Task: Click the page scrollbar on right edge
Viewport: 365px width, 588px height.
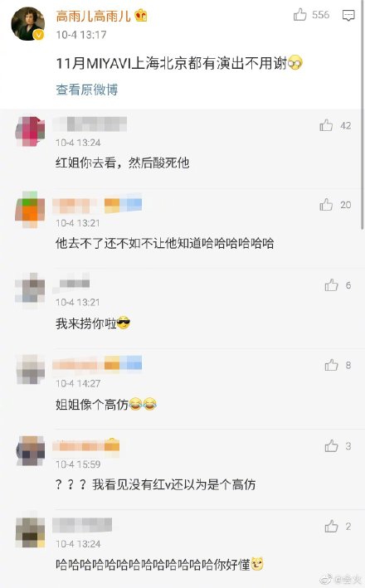Action: pyautogui.click(x=363, y=114)
